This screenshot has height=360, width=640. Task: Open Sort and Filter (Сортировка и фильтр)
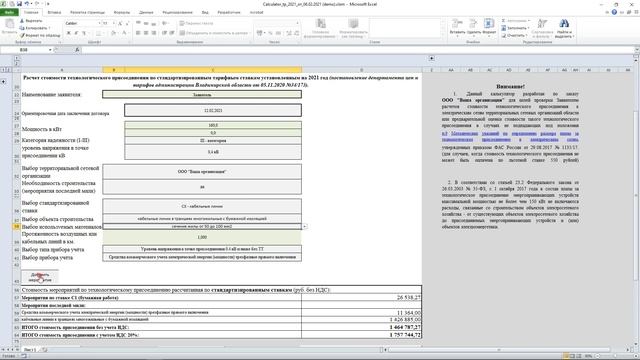542,29
